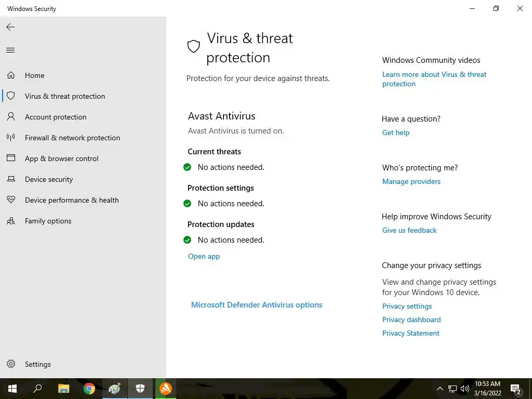The width and height of the screenshot is (532, 399).
Task: Click 'Windows Community videos' heading
Action: click(431, 60)
